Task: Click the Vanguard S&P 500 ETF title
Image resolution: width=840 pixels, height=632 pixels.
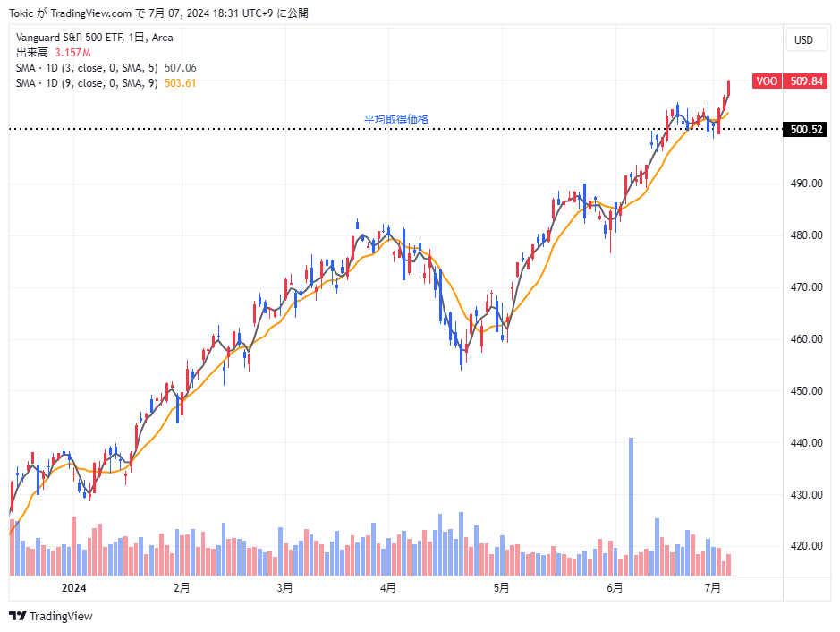Action: tap(94, 38)
